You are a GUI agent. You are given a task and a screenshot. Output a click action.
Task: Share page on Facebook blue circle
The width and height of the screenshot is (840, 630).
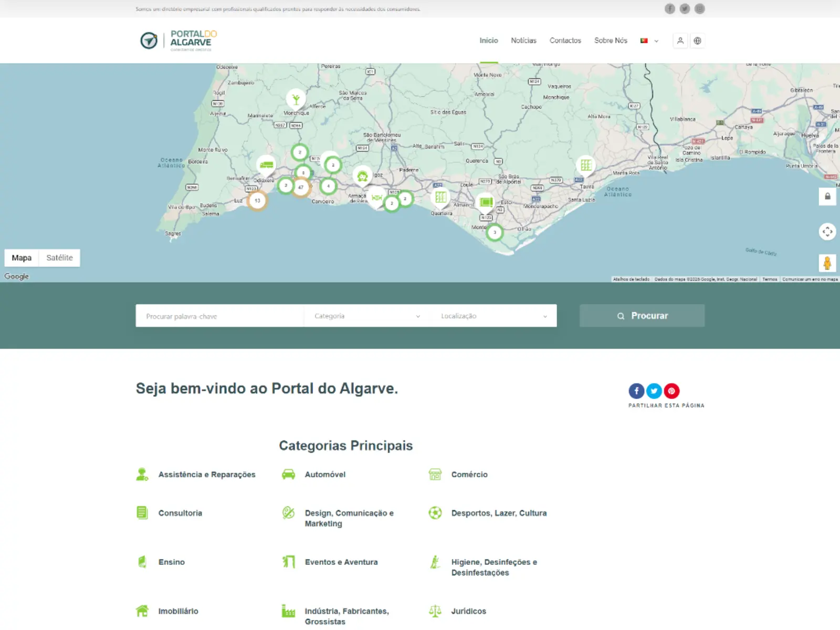[636, 391]
